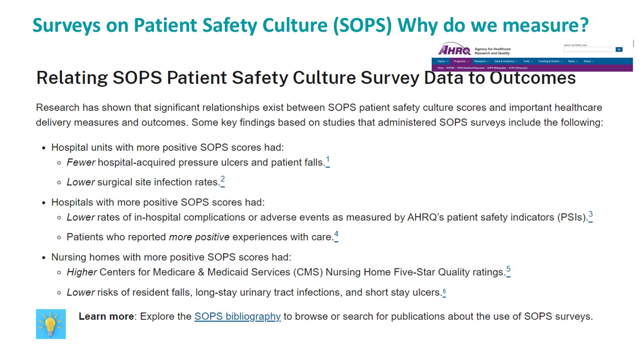Go to Home in the breadcrumb
The image size is (644, 362).
pos(440,68)
